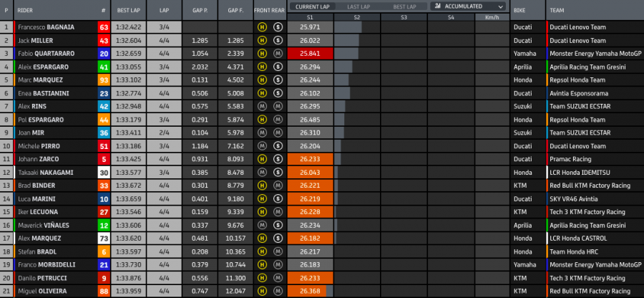644x298 pixels.
Task: Select the Best Lap tab above sectors
Action: pyautogui.click(x=404, y=6)
